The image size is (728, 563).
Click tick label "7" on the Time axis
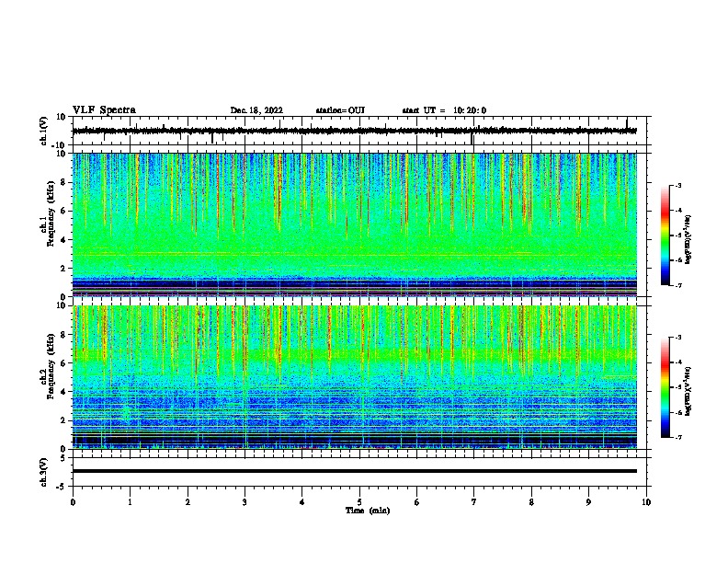click(x=474, y=502)
